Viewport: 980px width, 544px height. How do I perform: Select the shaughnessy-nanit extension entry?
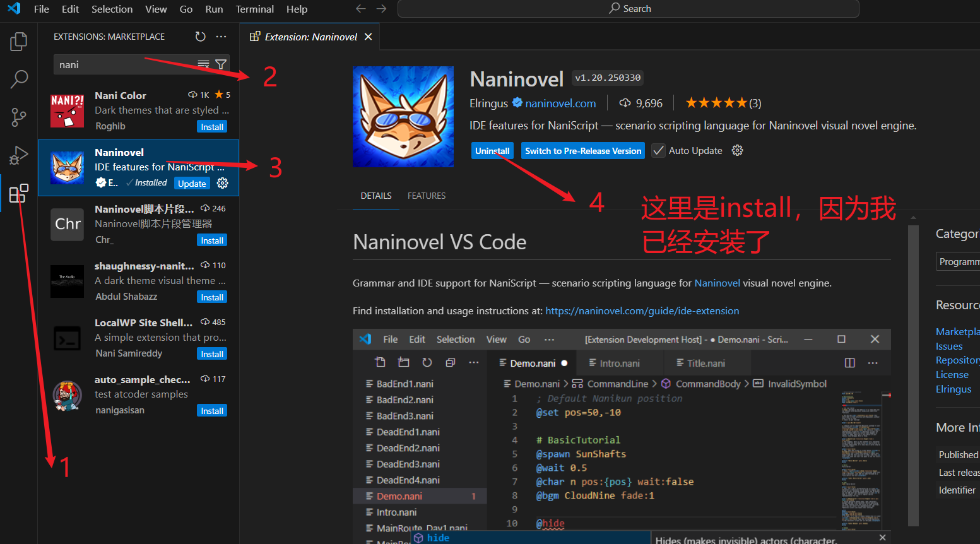coord(139,281)
